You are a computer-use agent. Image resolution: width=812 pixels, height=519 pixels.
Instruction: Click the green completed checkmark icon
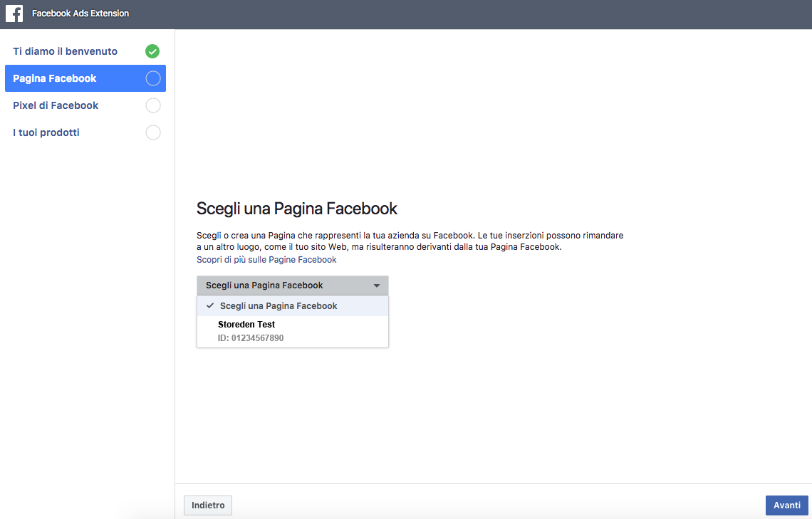coord(152,51)
